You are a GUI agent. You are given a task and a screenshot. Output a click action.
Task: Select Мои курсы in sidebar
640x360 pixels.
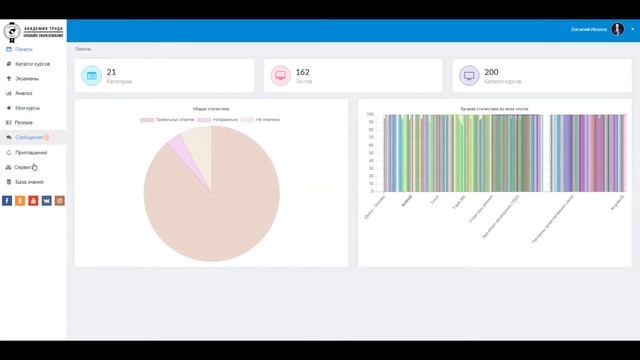click(27, 108)
